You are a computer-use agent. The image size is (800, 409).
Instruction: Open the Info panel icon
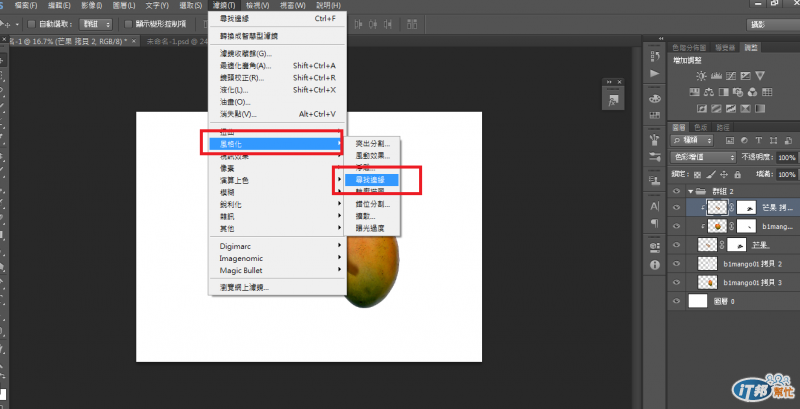pos(655,265)
